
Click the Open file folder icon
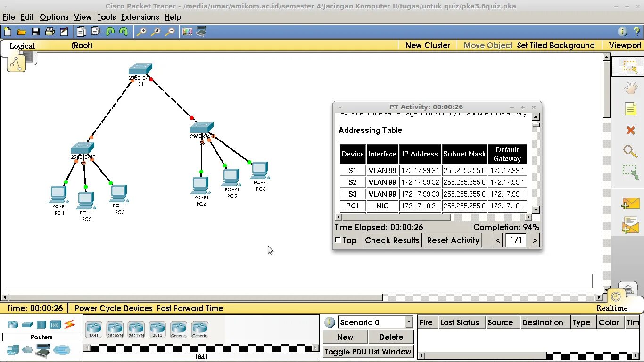[22, 32]
